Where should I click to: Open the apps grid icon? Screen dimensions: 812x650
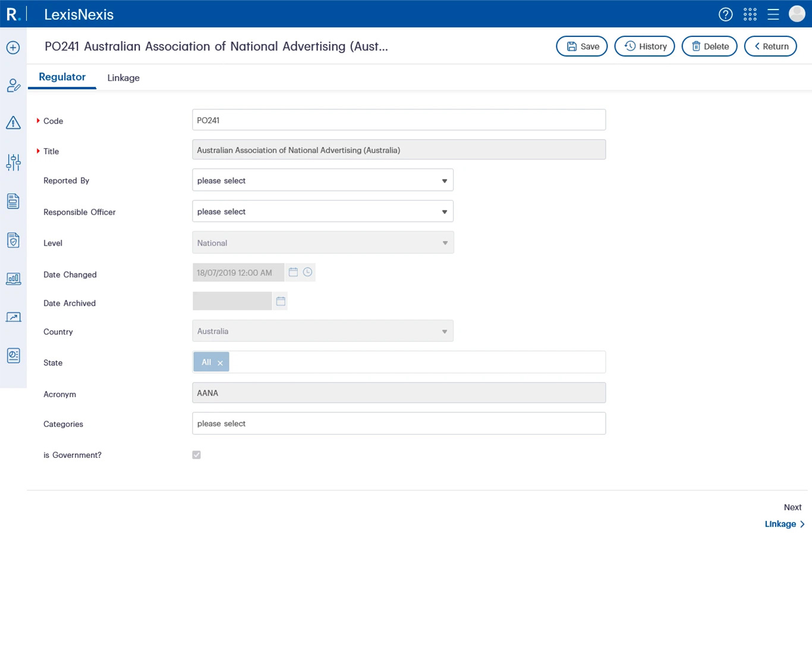750,14
